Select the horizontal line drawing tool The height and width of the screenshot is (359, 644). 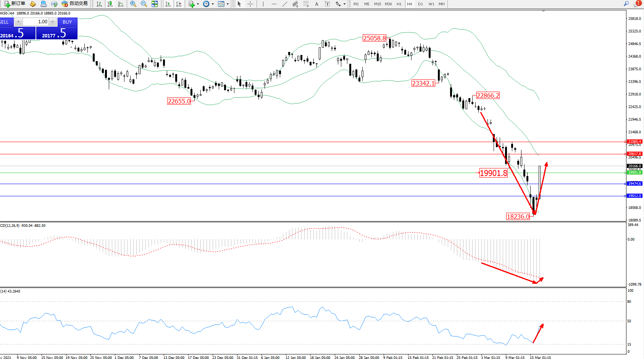click(x=274, y=4)
